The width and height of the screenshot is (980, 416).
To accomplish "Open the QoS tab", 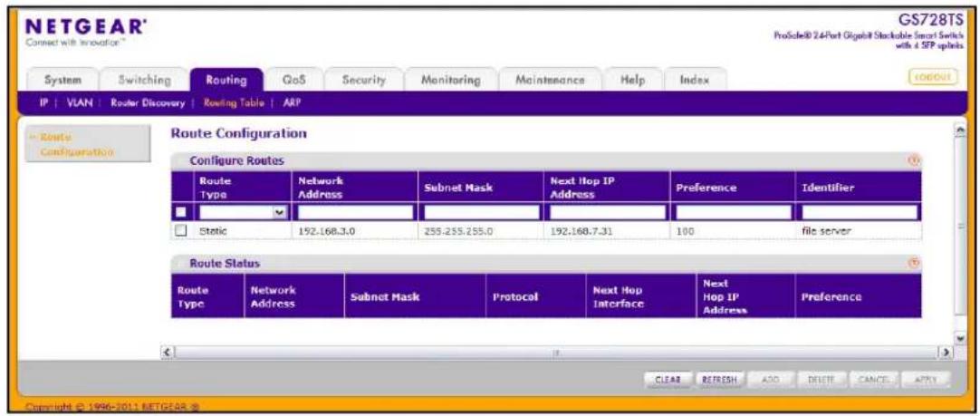I will point(293,81).
